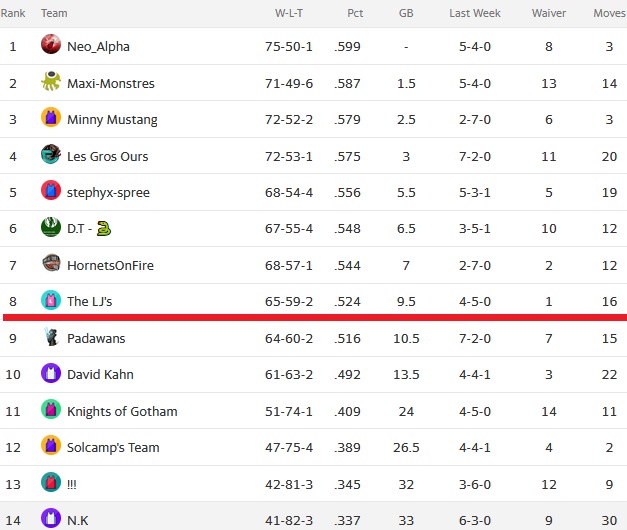Open the Maxi-Monstres octopus team avatar
This screenshot has width=627, height=530.
(51, 81)
